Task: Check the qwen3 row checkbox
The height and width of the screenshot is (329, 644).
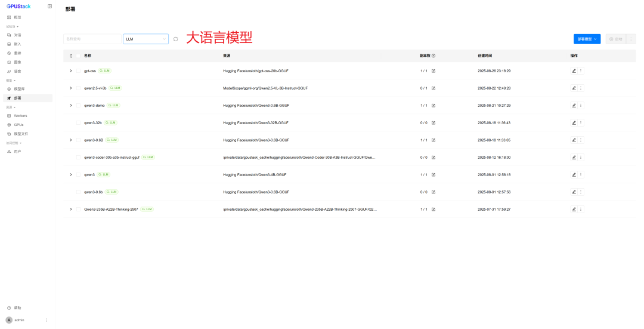Action: (78, 174)
